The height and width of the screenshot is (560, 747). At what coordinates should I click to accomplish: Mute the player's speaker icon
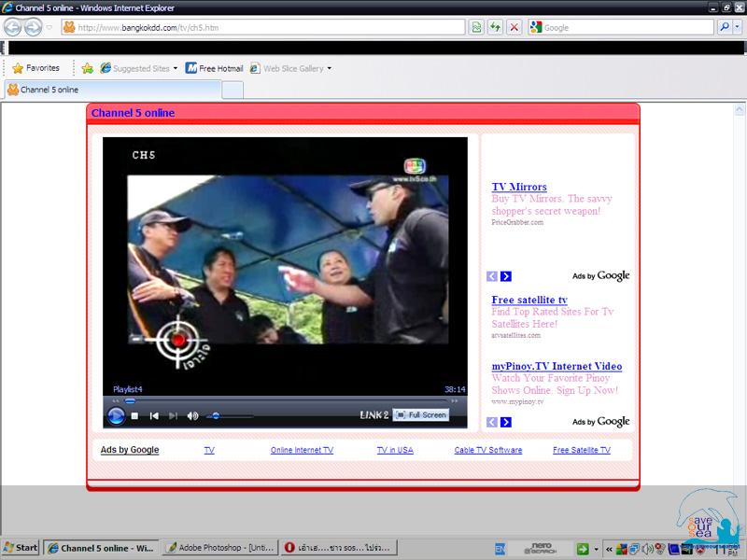(x=192, y=415)
